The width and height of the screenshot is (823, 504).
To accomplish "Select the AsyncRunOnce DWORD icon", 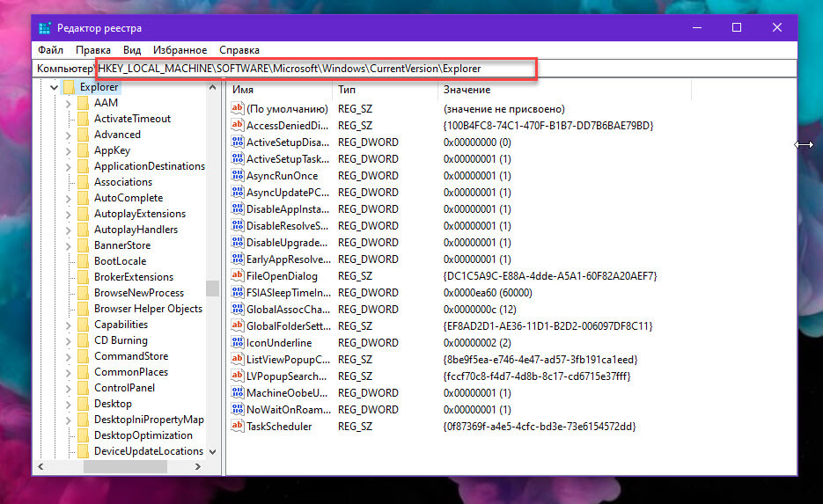I will 238,176.
